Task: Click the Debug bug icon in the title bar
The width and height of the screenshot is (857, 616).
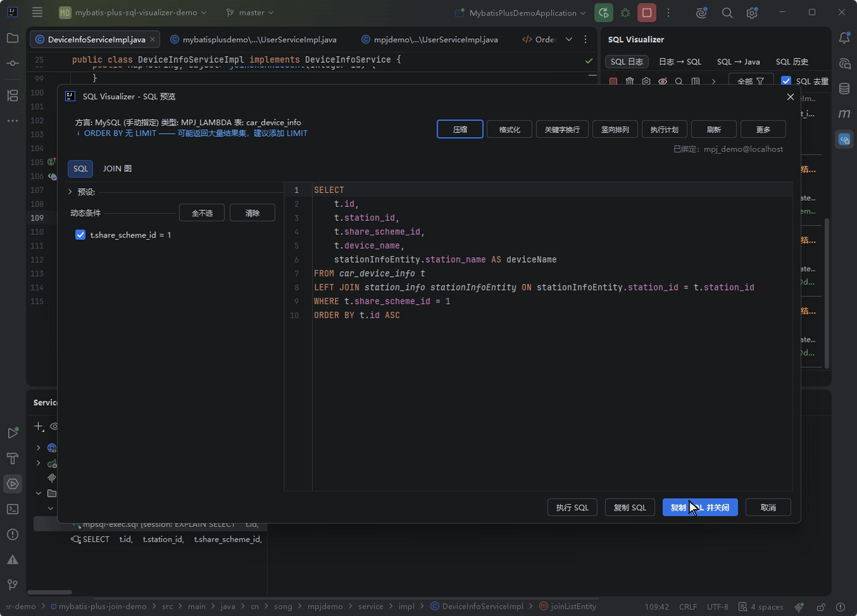Action: [x=625, y=13]
